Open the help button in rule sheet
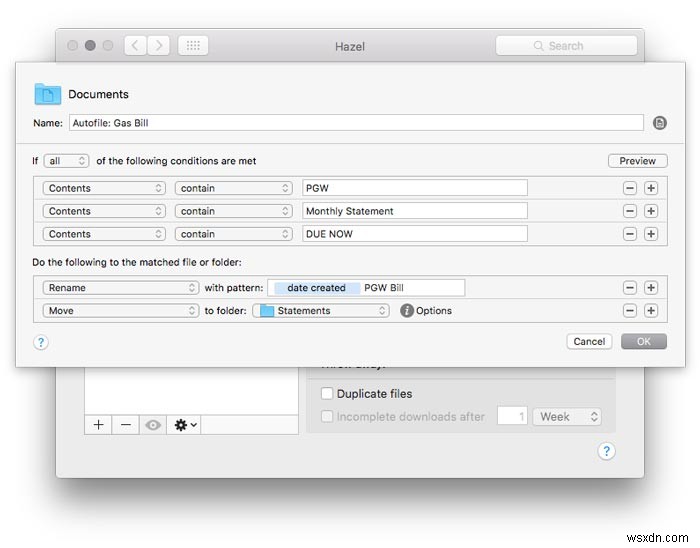 click(x=41, y=342)
